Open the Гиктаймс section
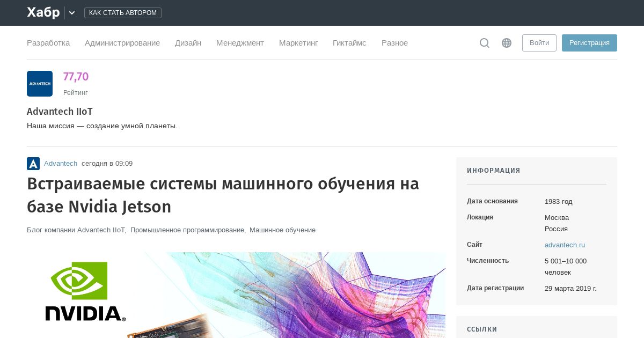Viewport: 644px width, 338px height. [x=349, y=43]
